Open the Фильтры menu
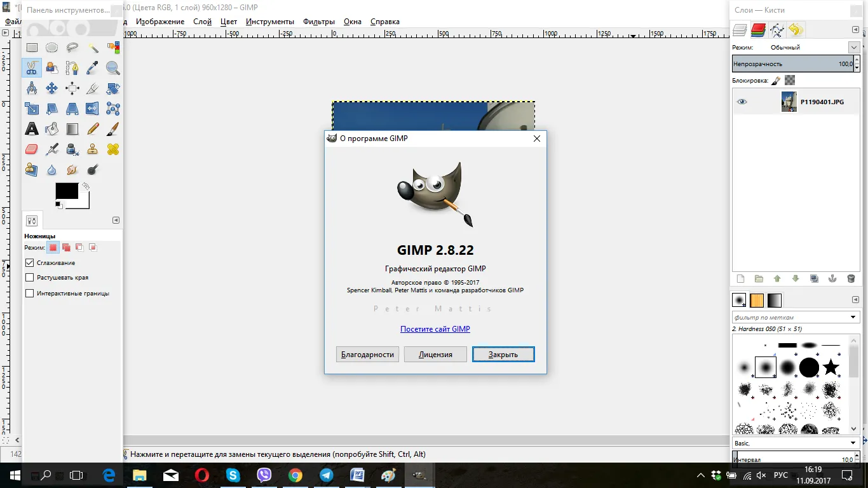 pos(319,22)
